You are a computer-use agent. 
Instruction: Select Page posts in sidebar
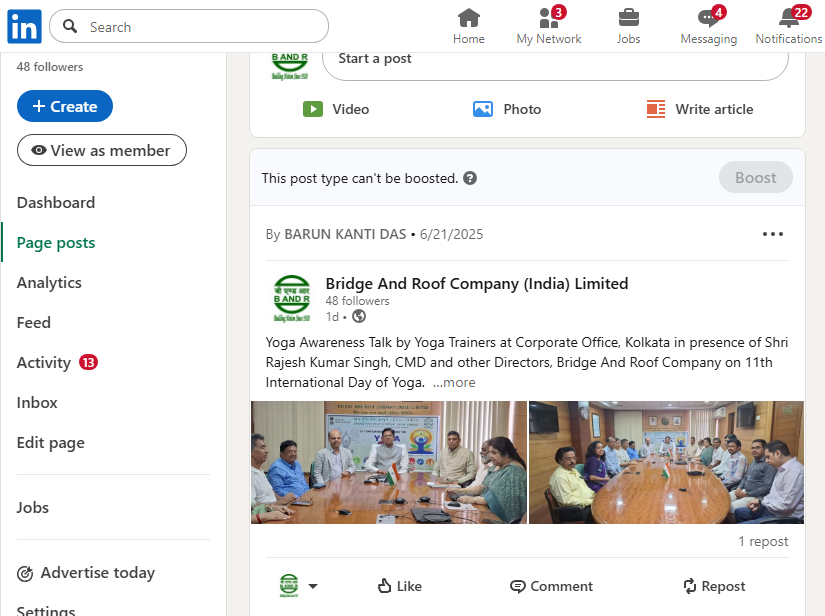coord(56,243)
